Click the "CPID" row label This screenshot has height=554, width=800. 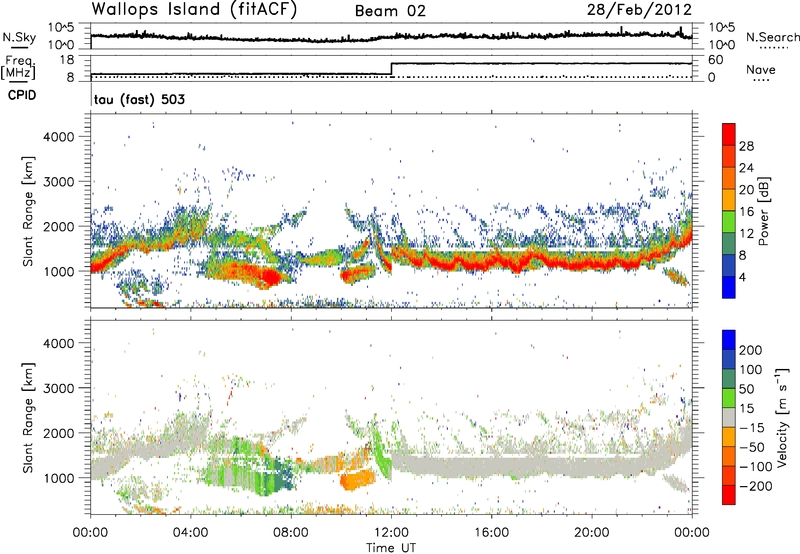(22, 95)
